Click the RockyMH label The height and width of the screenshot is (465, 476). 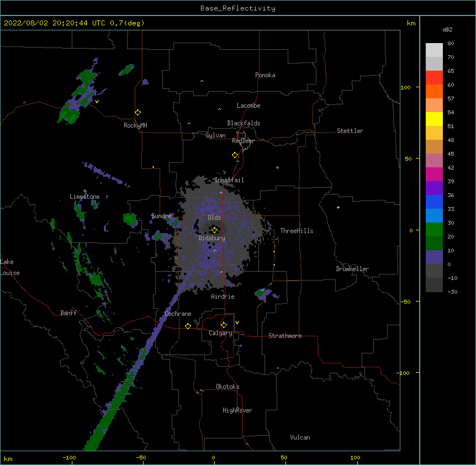[135, 125]
